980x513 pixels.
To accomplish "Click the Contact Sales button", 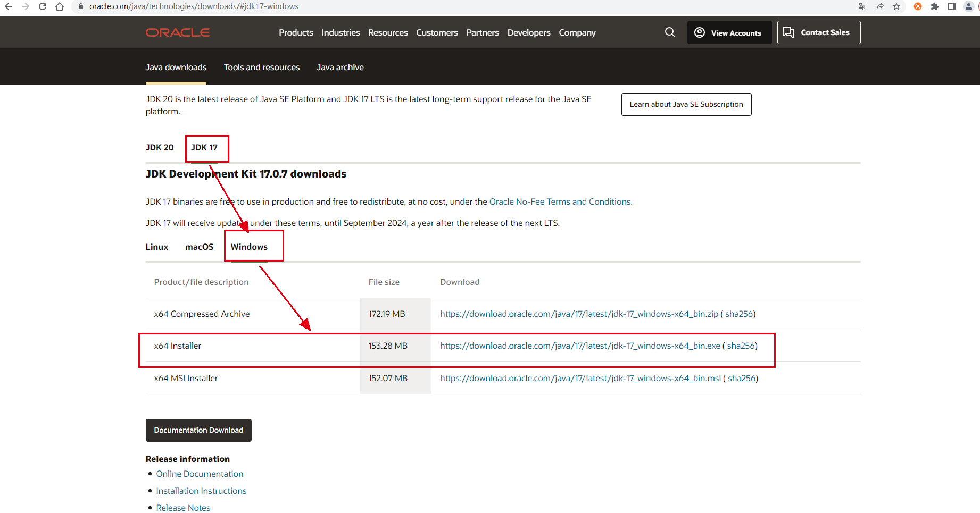I will (819, 32).
